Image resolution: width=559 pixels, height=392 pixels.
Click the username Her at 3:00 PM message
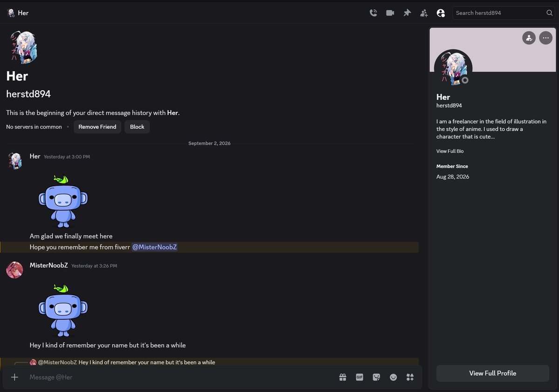pos(35,156)
